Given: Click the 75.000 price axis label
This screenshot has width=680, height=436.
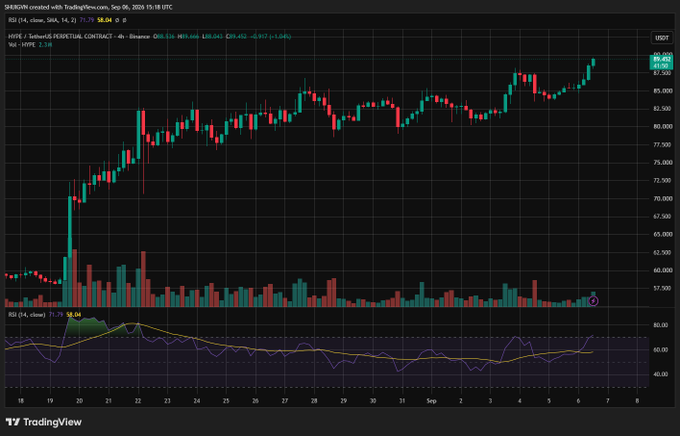Looking at the screenshot, I should coord(663,163).
